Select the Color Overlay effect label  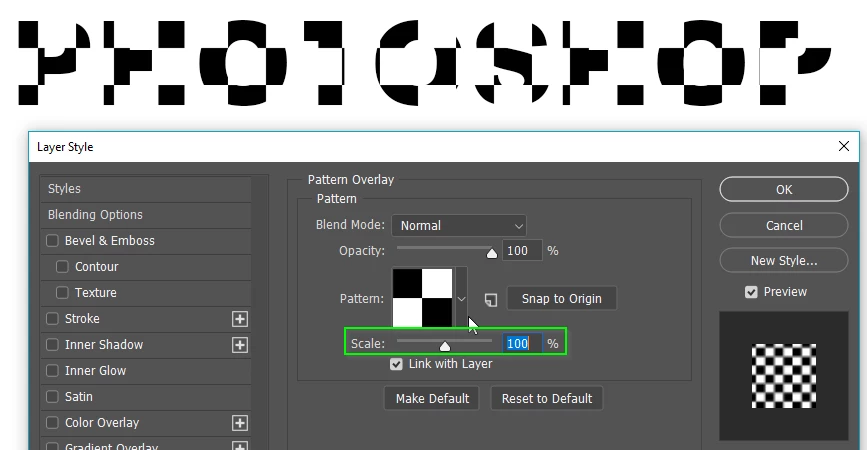(x=102, y=422)
